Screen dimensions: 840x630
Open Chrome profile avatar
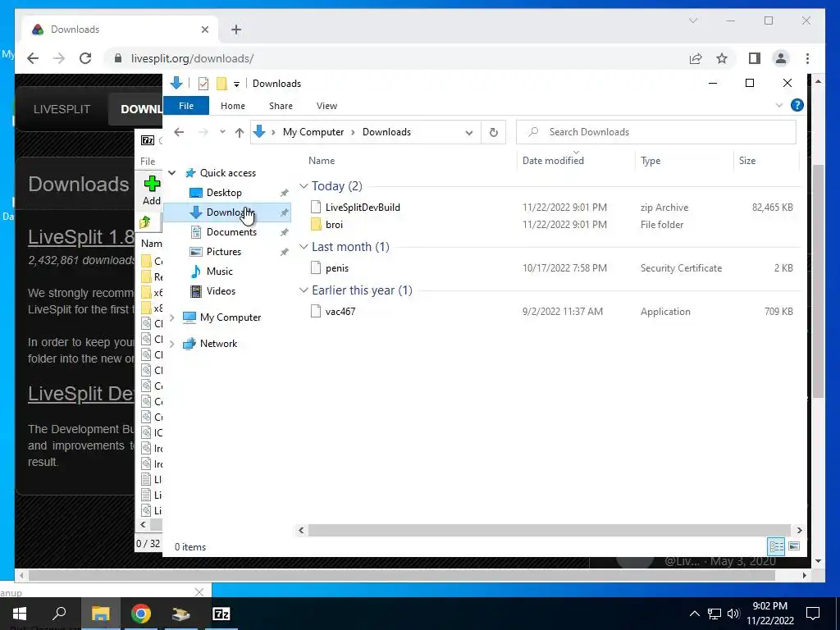pos(781,58)
